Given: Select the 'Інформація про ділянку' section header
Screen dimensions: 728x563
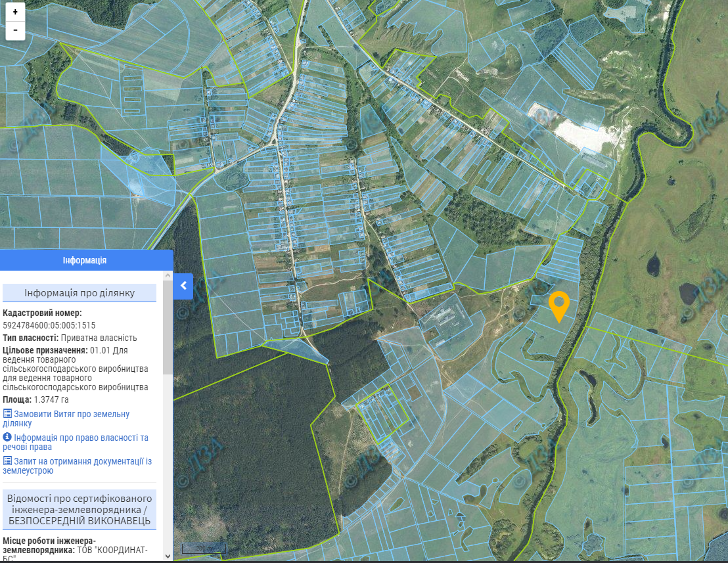Looking at the screenshot, I should pyautogui.click(x=80, y=293).
